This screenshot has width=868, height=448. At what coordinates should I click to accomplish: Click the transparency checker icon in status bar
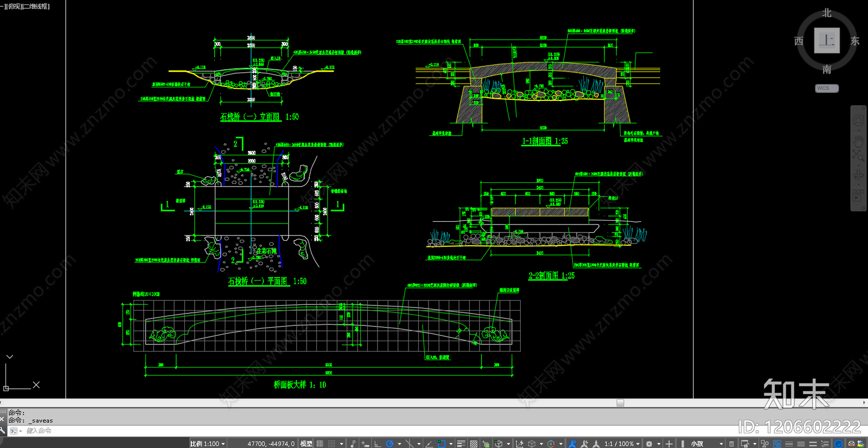[474, 444]
